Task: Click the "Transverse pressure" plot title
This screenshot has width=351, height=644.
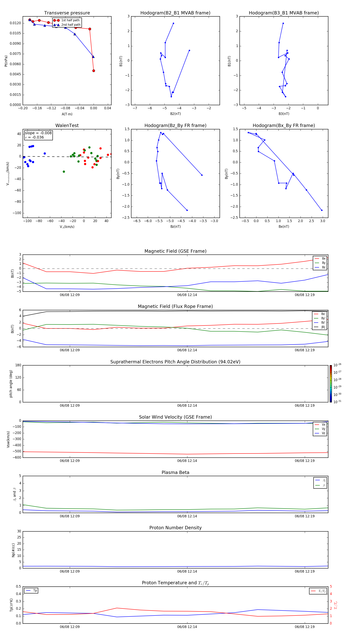Action: [67, 13]
